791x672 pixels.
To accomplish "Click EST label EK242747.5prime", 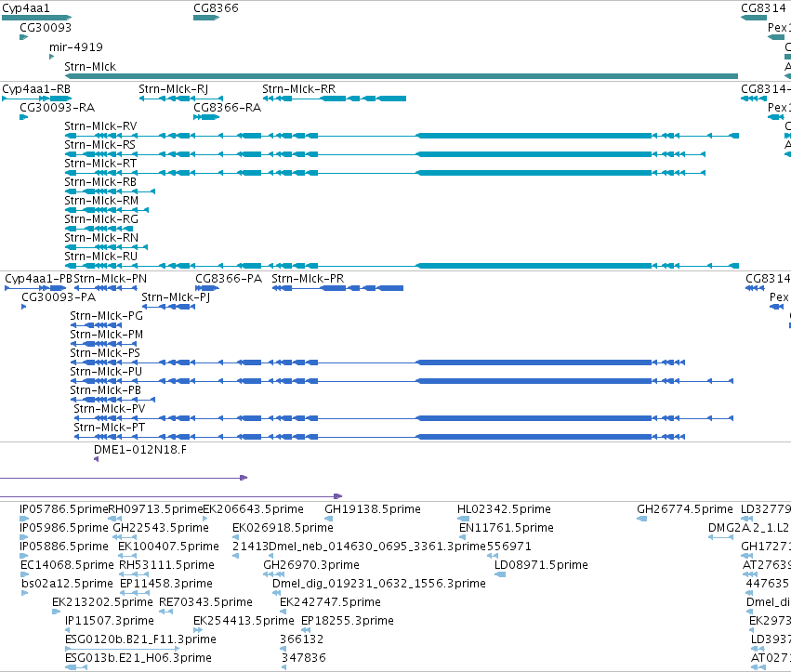I will coord(330,602).
